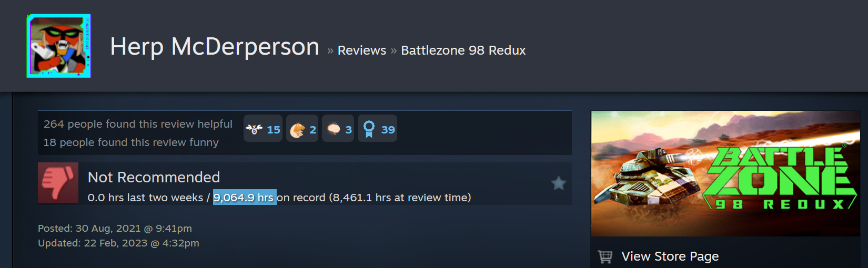Click View Store Page
The width and height of the screenshot is (868, 268).
(x=670, y=256)
